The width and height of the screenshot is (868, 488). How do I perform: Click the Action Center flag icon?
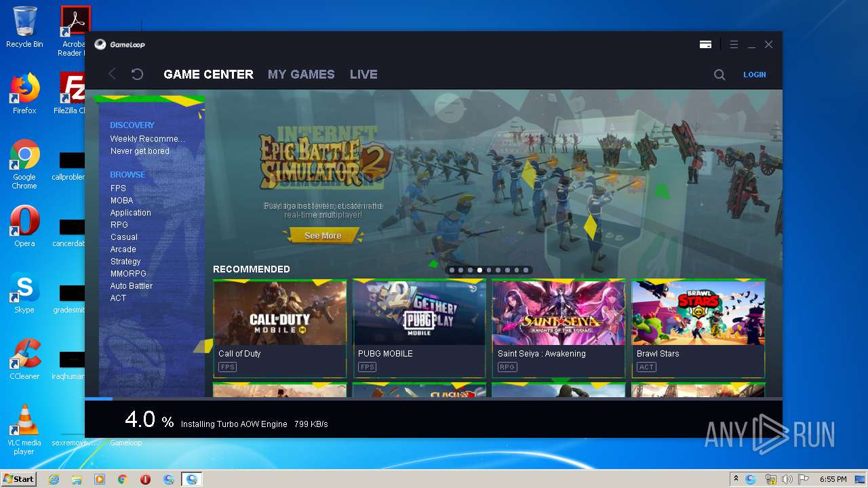click(804, 479)
